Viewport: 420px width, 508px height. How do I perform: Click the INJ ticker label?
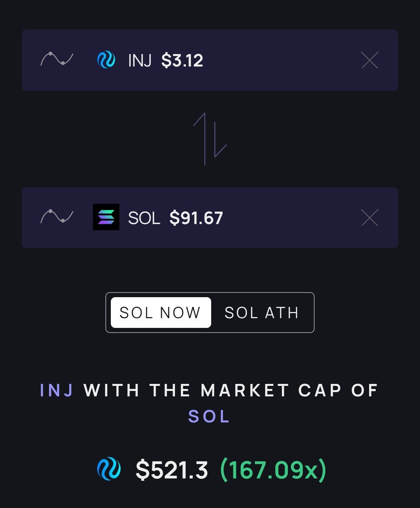coord(140,61)
